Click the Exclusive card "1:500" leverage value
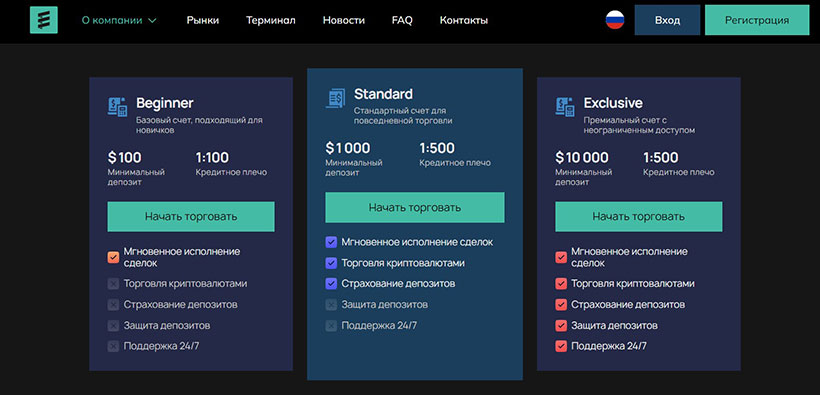820x395 pixels. pyautogui.click(x=661, y=157)
